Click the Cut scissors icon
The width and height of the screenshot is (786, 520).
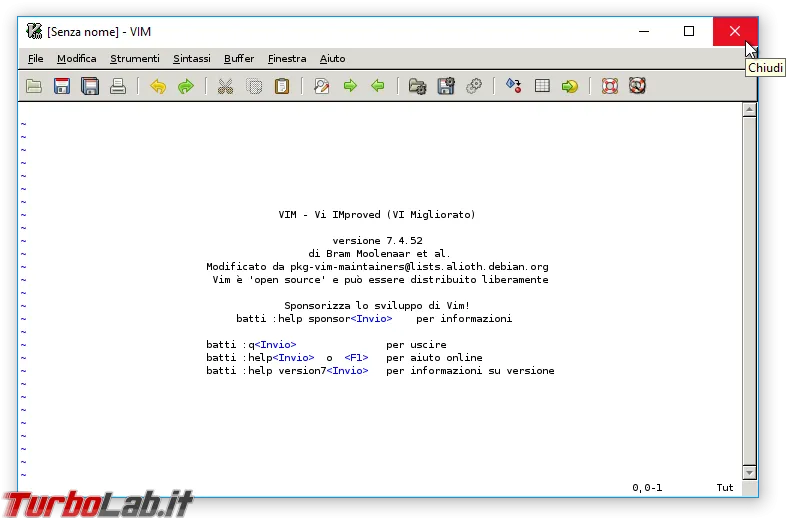pos(226,86)
